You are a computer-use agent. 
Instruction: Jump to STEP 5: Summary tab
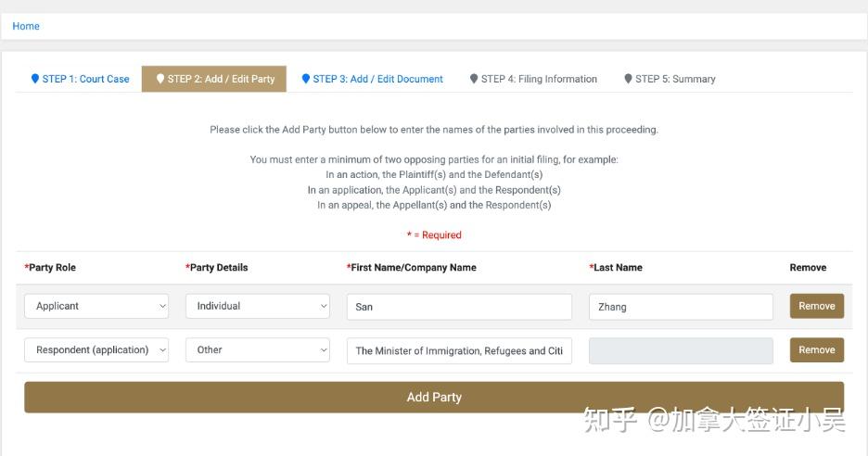point(675,79)
